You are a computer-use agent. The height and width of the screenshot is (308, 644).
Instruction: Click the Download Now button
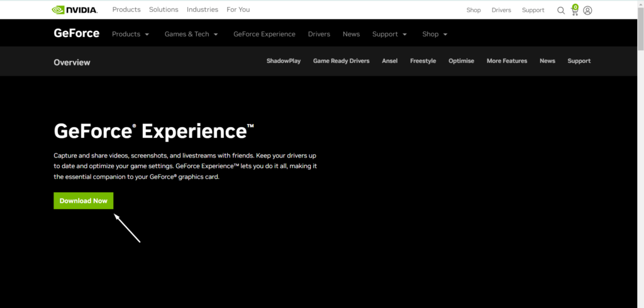point(84,201)
